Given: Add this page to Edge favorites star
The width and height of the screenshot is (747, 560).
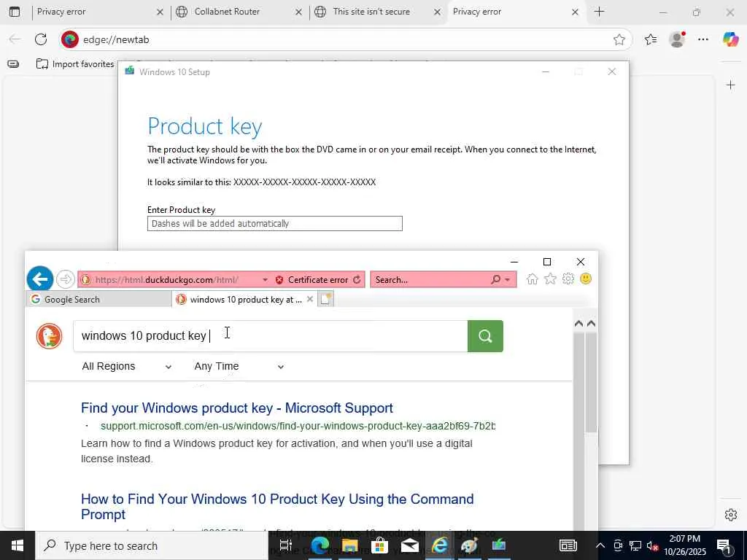Looking at the screenshot, I should [619, 39].
